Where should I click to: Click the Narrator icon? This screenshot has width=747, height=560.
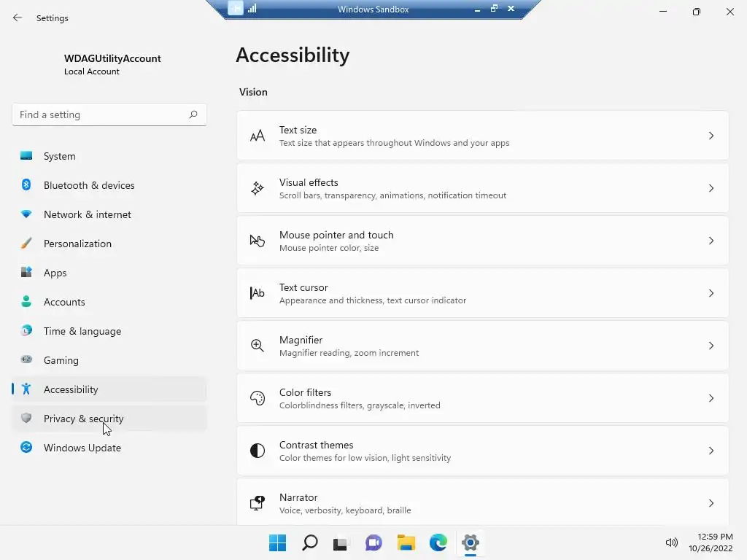tap(258, 503)
